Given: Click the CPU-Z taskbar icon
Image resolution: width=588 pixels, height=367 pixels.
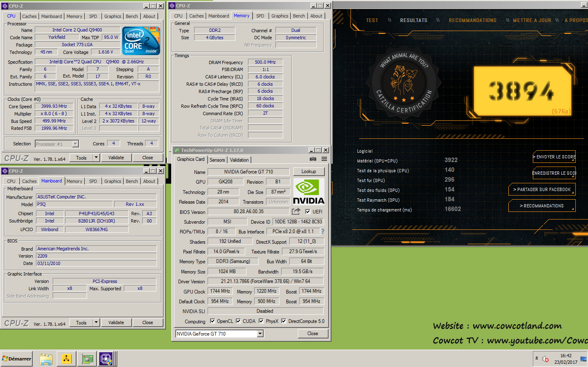Looking at the screenshot, I should 106,359.
